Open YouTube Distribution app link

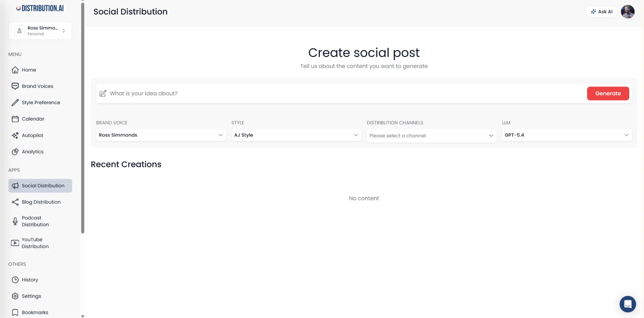tap(40, 243)
